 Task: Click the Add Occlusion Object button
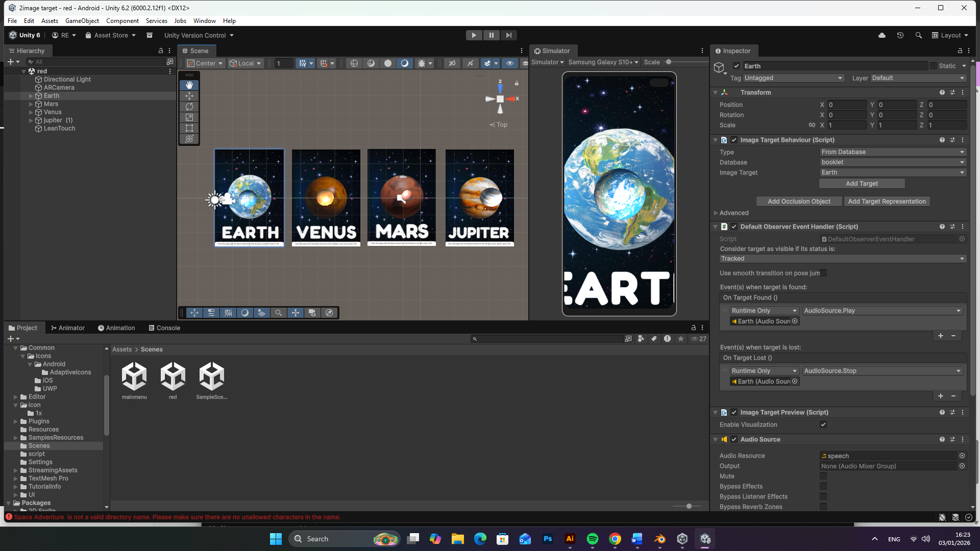pyautogui.click(x=799, y=202)
